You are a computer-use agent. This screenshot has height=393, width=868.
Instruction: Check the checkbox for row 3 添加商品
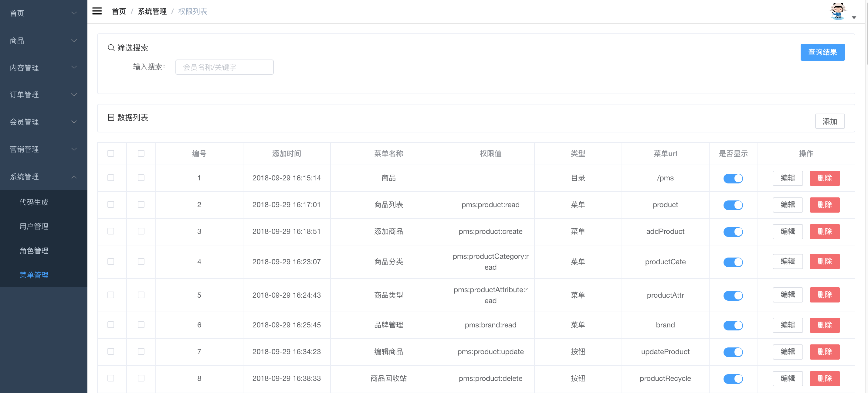(x=111, y=231)
